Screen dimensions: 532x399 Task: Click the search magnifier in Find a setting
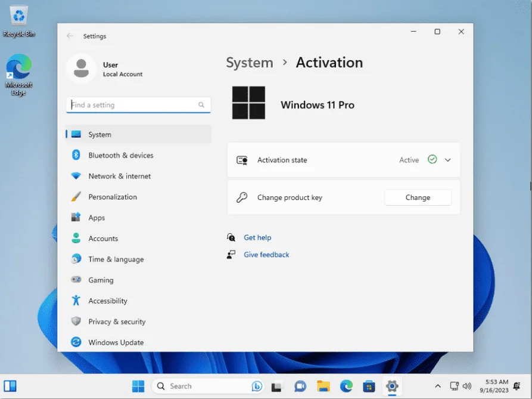(201, 105)
